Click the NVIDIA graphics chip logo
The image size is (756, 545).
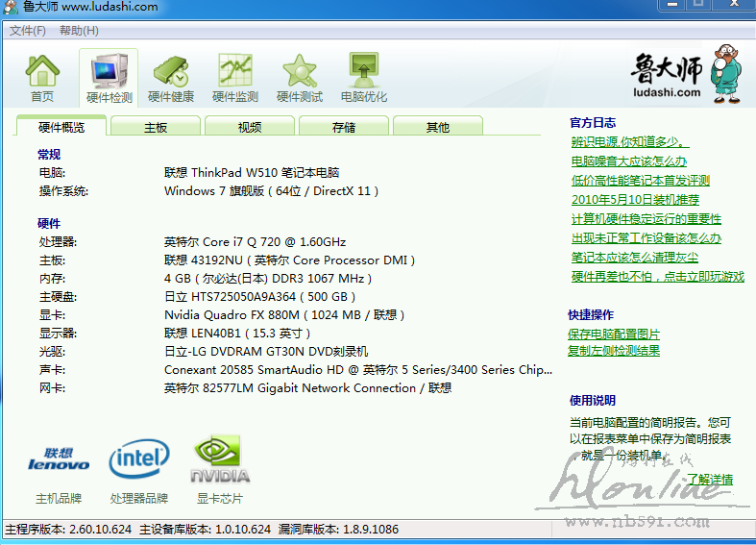pos(220,460)
